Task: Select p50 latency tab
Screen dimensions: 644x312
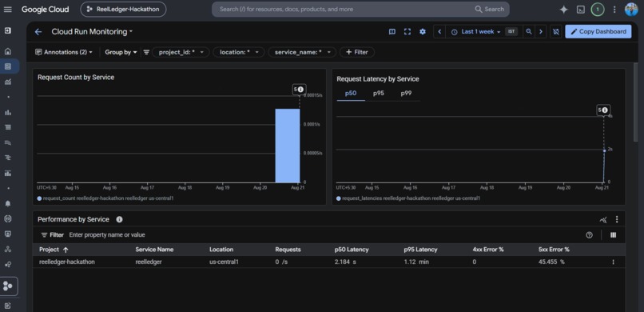Action: (350, 94)
